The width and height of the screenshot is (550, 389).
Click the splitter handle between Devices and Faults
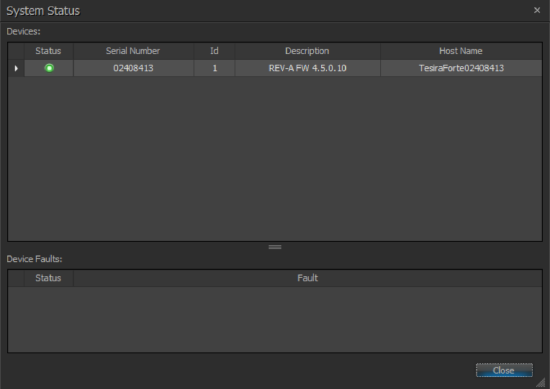click(x=275, y=247)
